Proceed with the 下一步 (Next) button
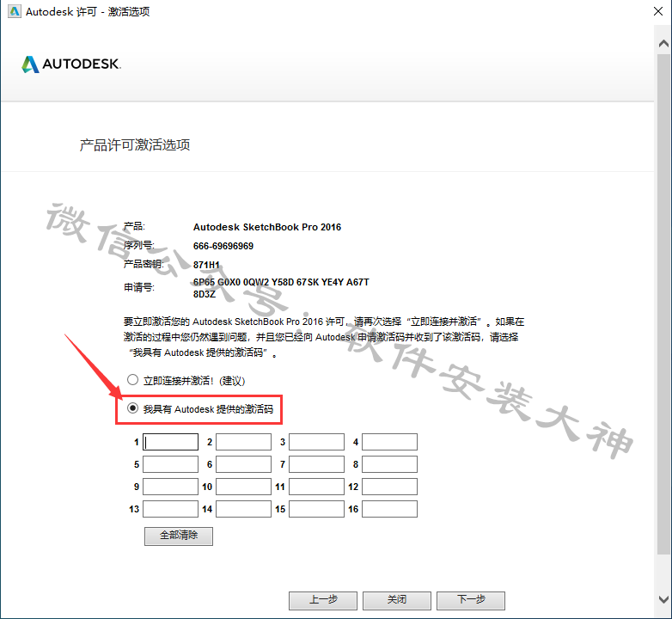The height and width of the screenshot is (619, 672). 471,600
